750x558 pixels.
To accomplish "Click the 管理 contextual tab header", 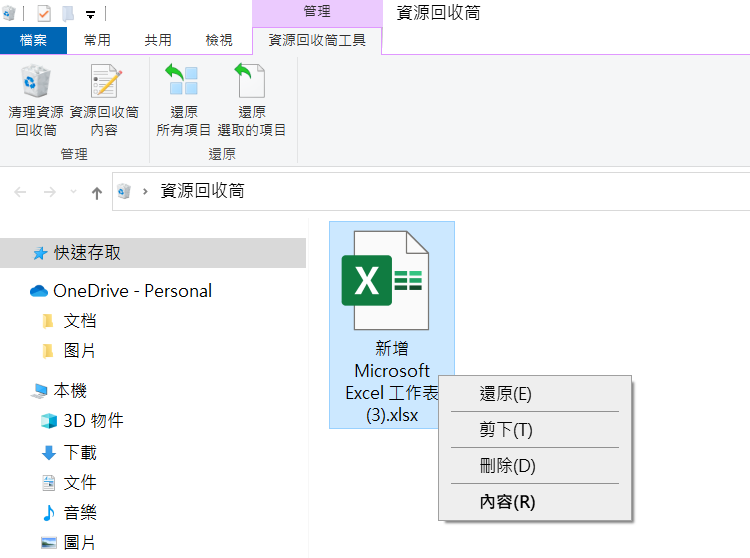I will coord(317,12).
